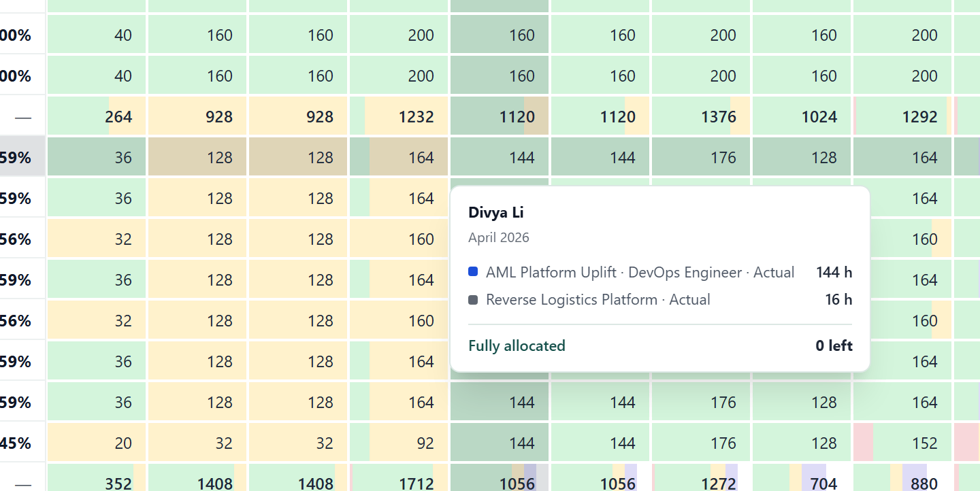This screenshot has width=980, height=491.
Task: Click the AML Platform Uplift allocation line
Action: coord(660,272)
